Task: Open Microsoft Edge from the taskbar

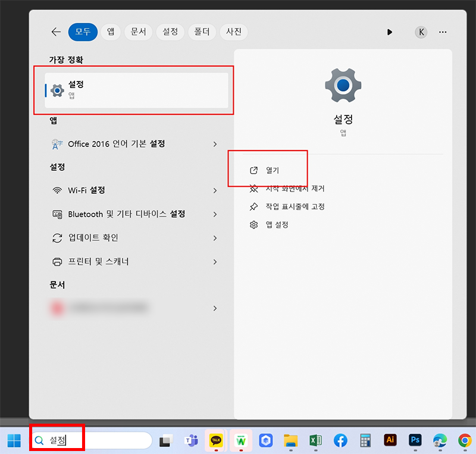Action: point(439,440)
